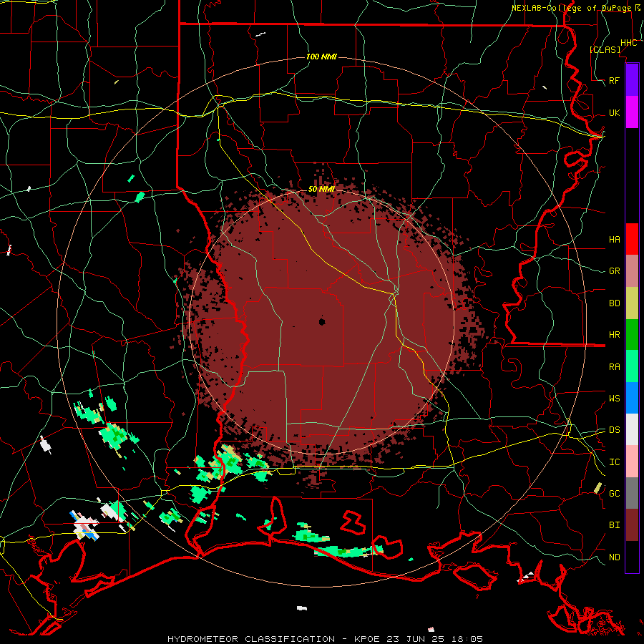The height and width of the screenshot is (644, 644).
Task: Click the BI dark red legend swatch
Action: point(632,525)
